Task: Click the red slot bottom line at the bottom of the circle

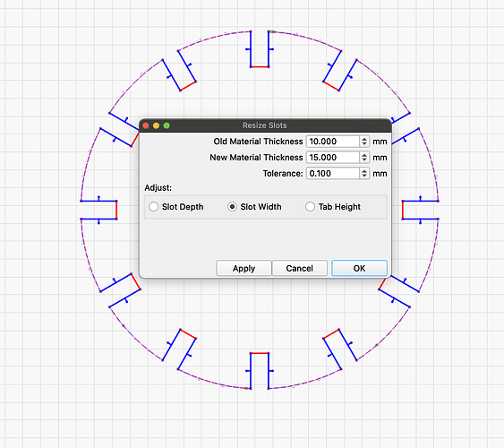Action: coord(260,353)
